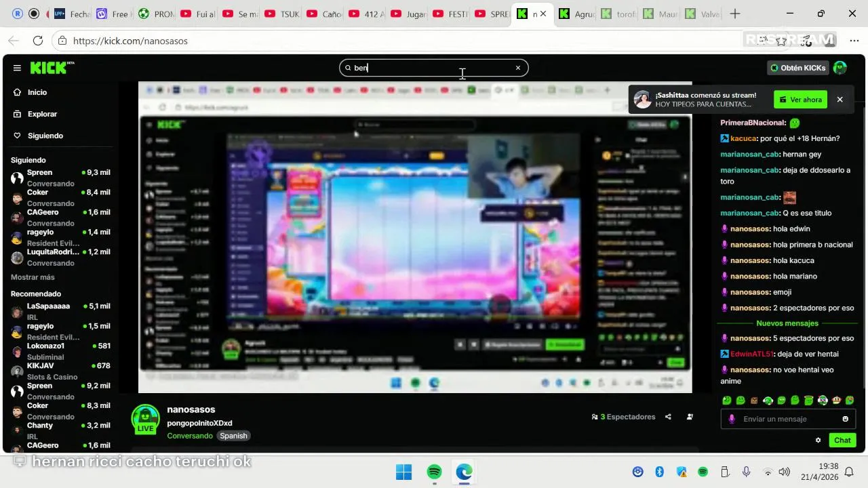Switch to the 'Fecha' browser tab
This screenshot has width=868, height=488.
(72, 14)
